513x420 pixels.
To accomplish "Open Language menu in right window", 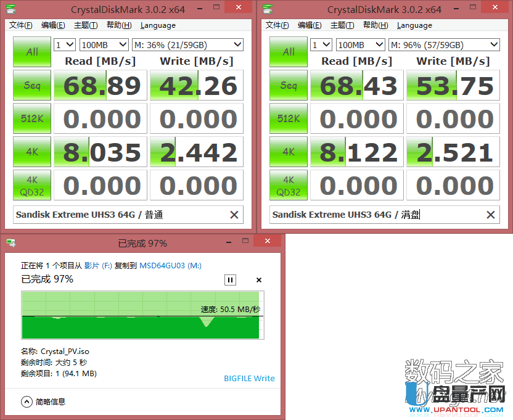I will pos(414,25).
